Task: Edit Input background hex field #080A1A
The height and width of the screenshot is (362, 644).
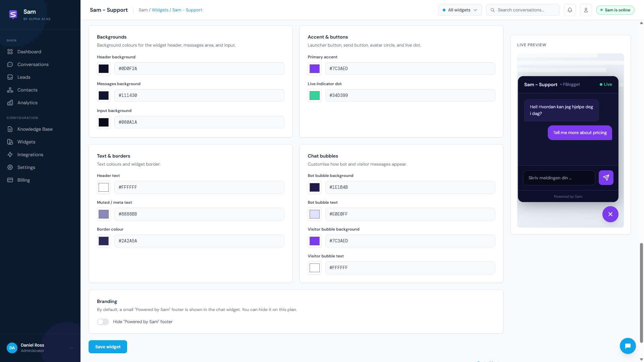Action: coord(199,122)
